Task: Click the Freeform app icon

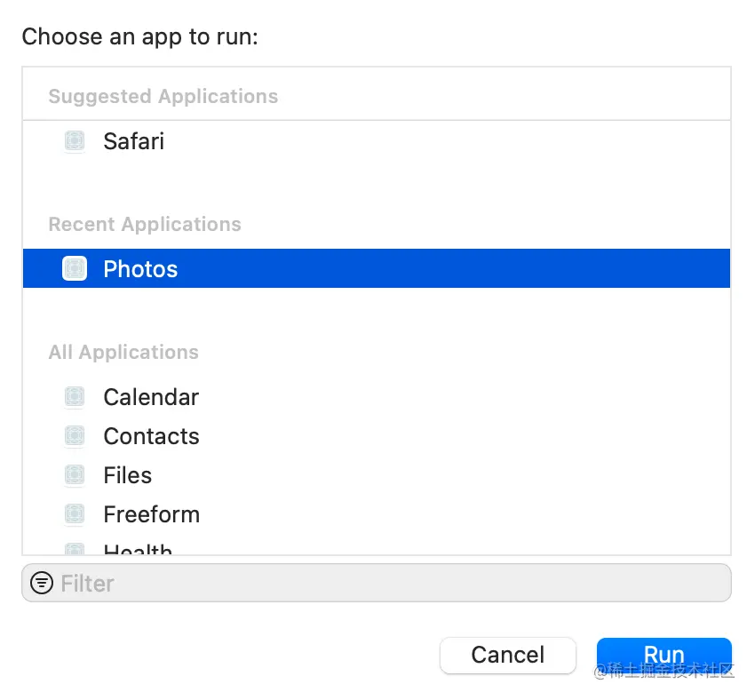Action: [75, 514]
